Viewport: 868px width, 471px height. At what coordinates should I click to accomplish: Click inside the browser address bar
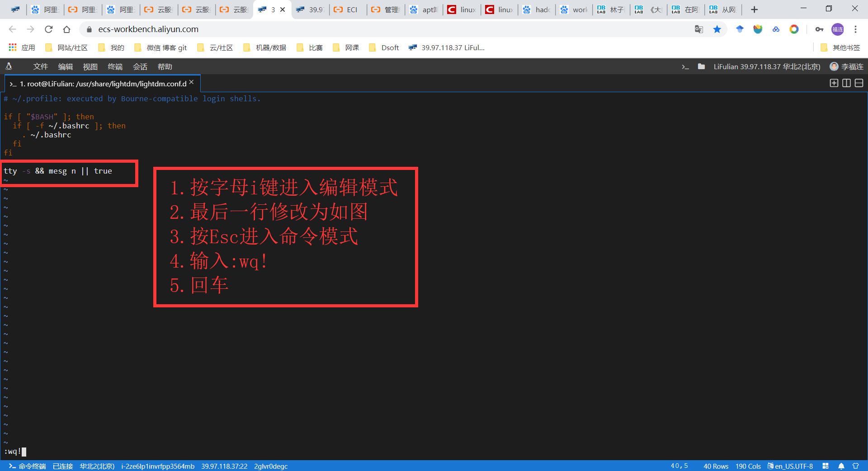(x=316, y=29)
